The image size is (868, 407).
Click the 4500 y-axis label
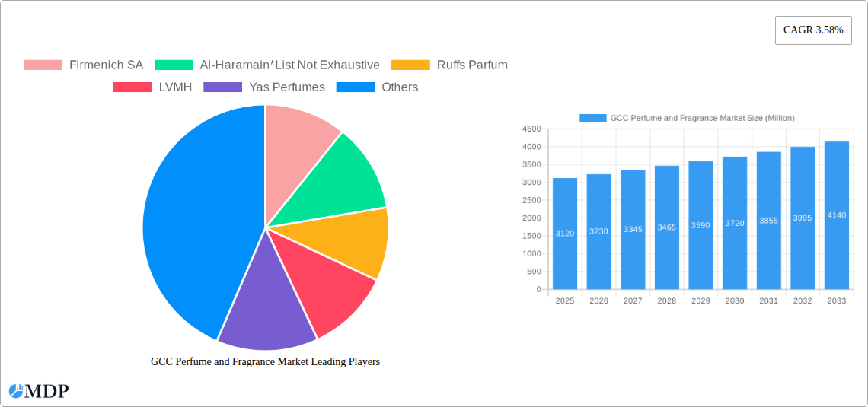pyautogui.click(x=531, y=129)
